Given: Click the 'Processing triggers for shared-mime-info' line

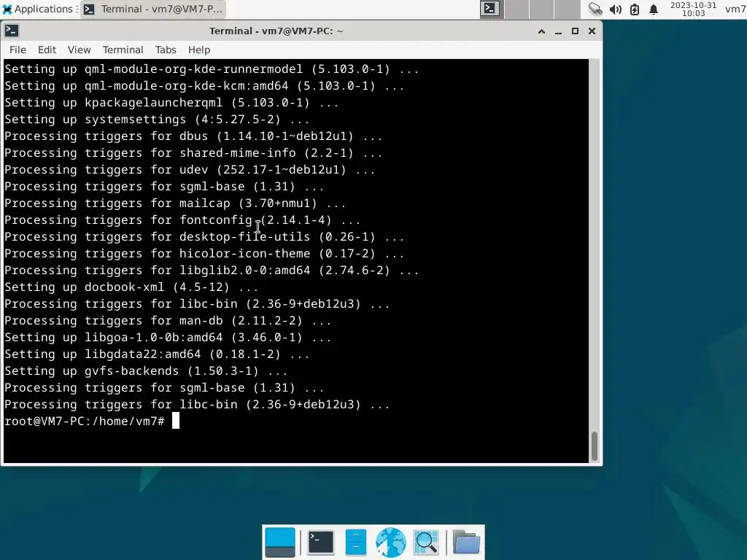Looking at the screenshot, I should click(x=193, y=153).
